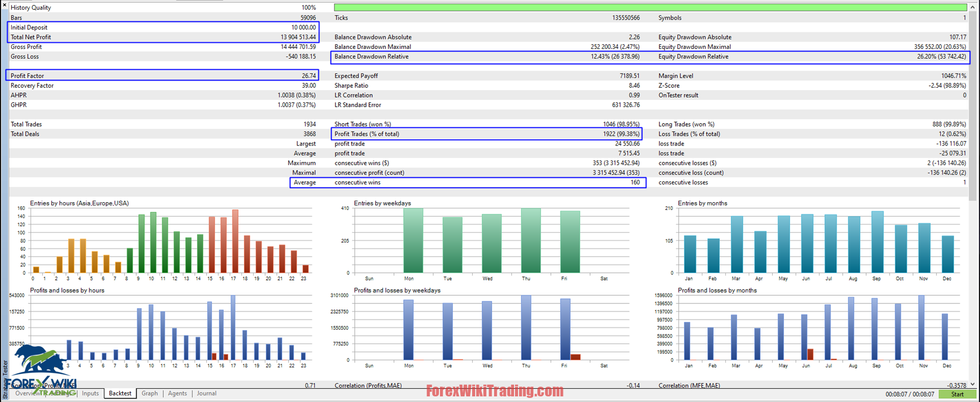Open the Inputs tab
This screenshot has height=402, width=980.
(90, 393)
